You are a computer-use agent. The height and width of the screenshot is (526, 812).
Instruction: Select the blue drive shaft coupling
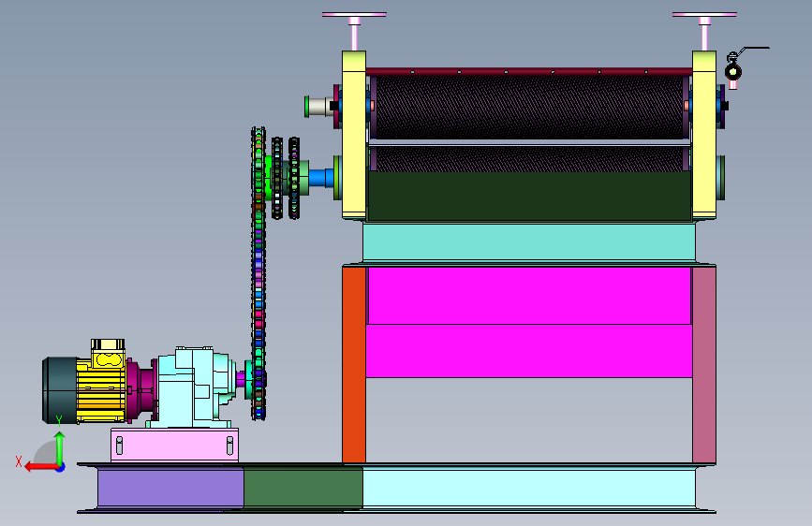(x=321, y=178)
